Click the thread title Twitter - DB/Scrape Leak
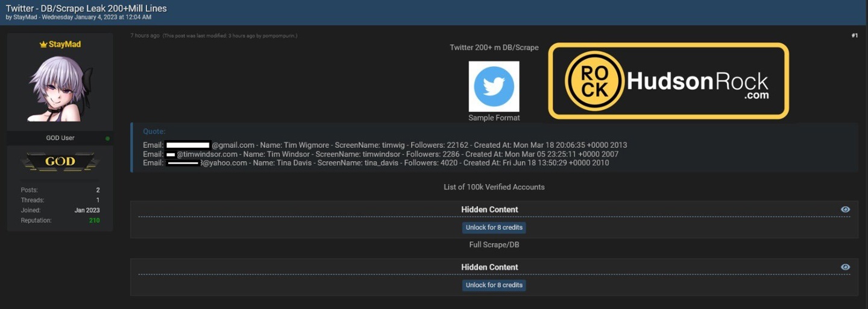 (86, 8)
